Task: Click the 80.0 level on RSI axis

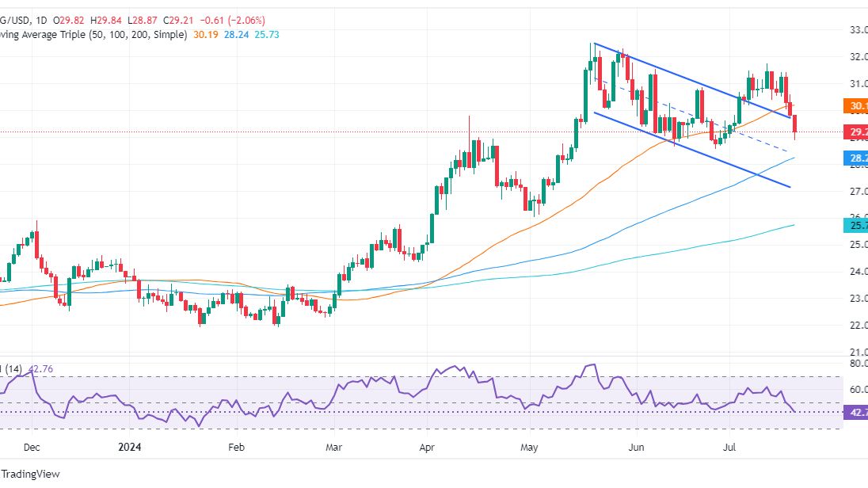Action: [x=858, y=363]
